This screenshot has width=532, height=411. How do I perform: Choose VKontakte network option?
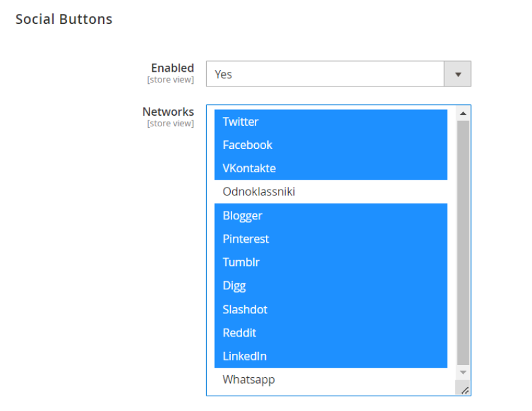pyautogui.click(x=331, y=168)
